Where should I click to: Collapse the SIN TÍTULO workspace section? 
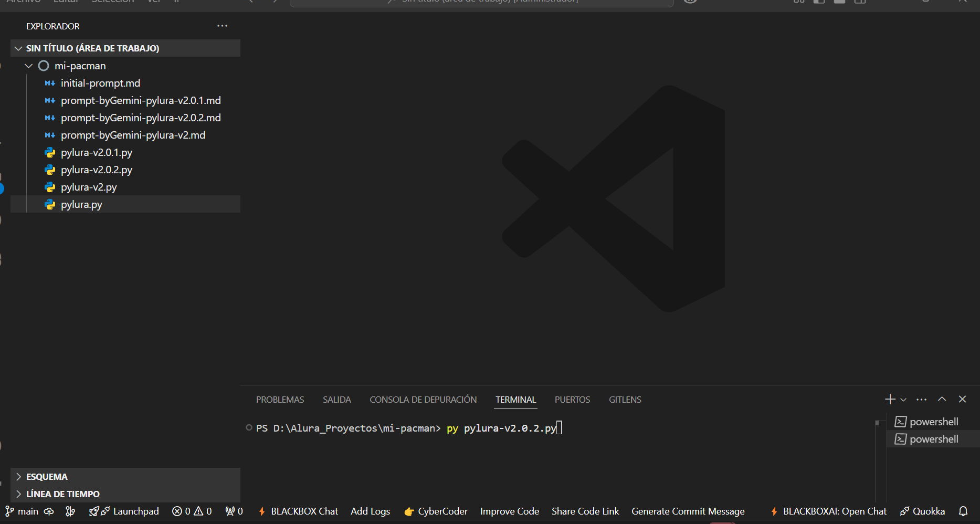(x=125, y=48)
